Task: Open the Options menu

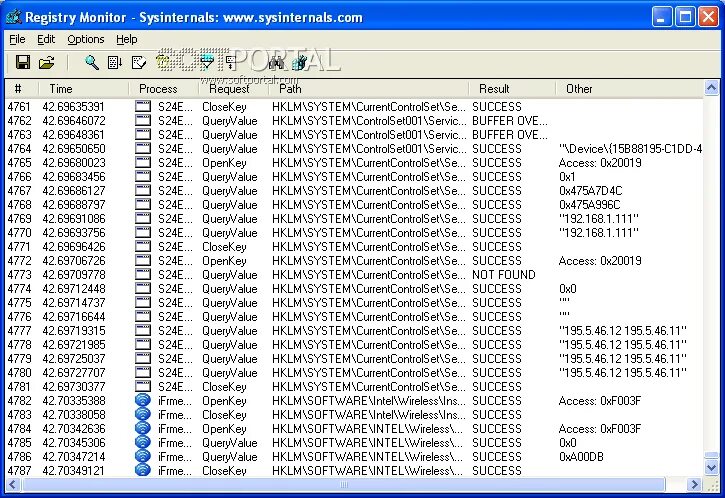Action: [86, 39]
